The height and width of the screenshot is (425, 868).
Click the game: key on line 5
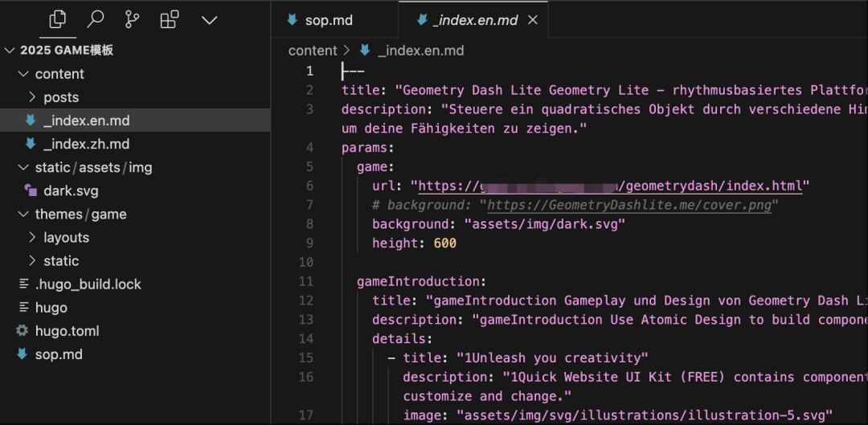point(375,166)
